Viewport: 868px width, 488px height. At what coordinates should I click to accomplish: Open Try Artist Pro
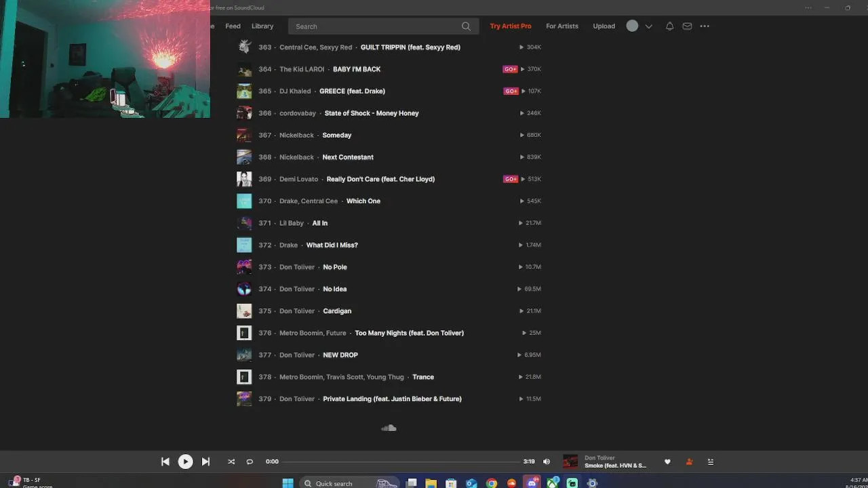pos(511,26)
